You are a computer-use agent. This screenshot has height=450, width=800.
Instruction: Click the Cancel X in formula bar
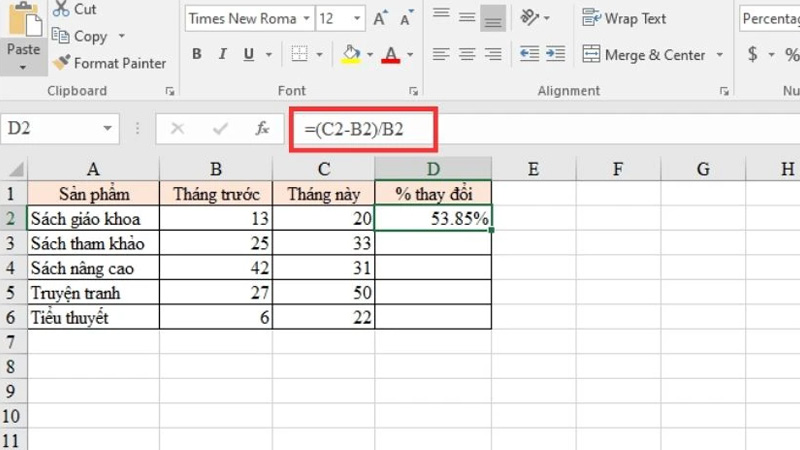[178, 128]
